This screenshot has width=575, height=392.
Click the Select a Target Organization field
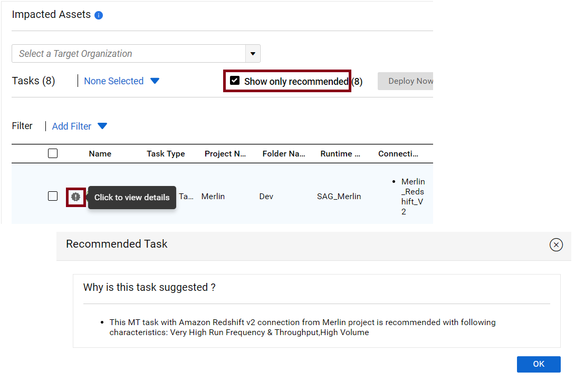pyautogui.click(x=129, y=54)
